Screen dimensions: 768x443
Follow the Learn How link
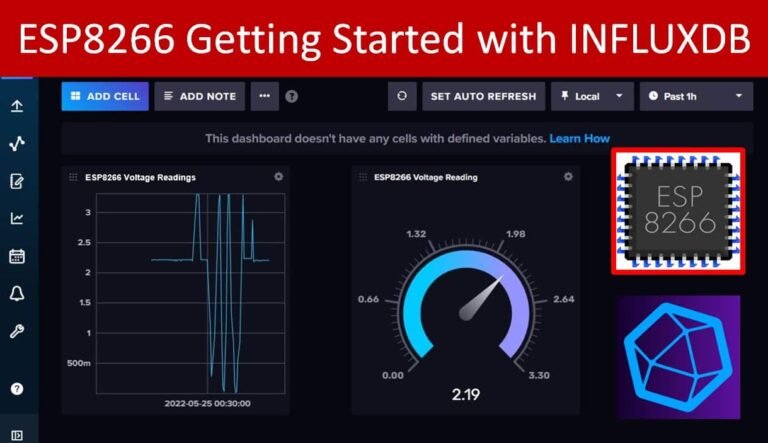coord(579,139)
